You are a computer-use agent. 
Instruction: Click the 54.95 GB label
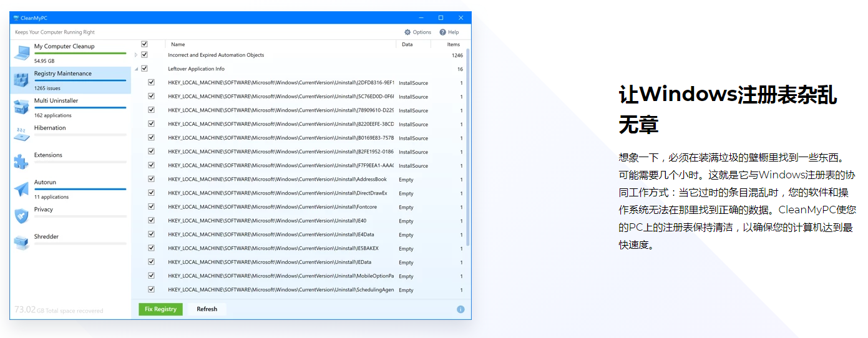(44, 61)
